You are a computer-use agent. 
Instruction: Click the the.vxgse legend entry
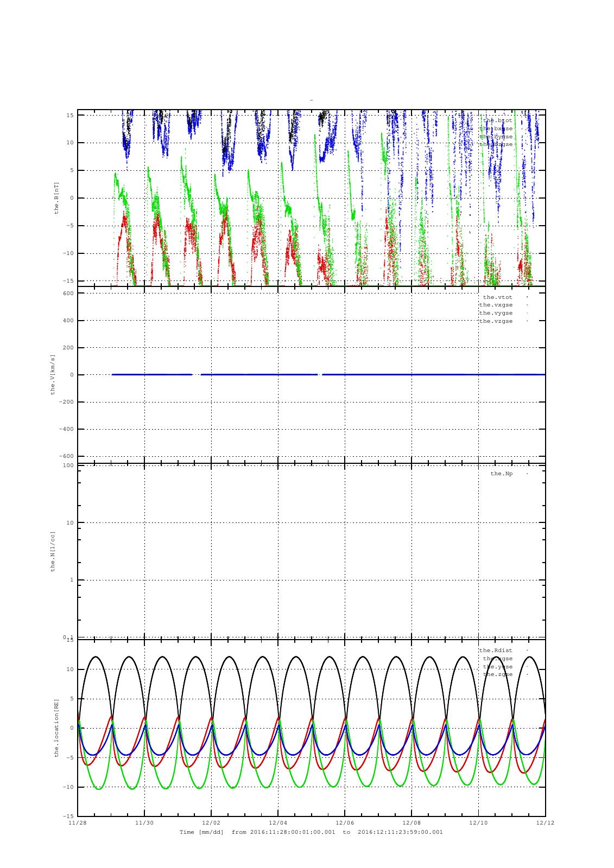(496, 305)
